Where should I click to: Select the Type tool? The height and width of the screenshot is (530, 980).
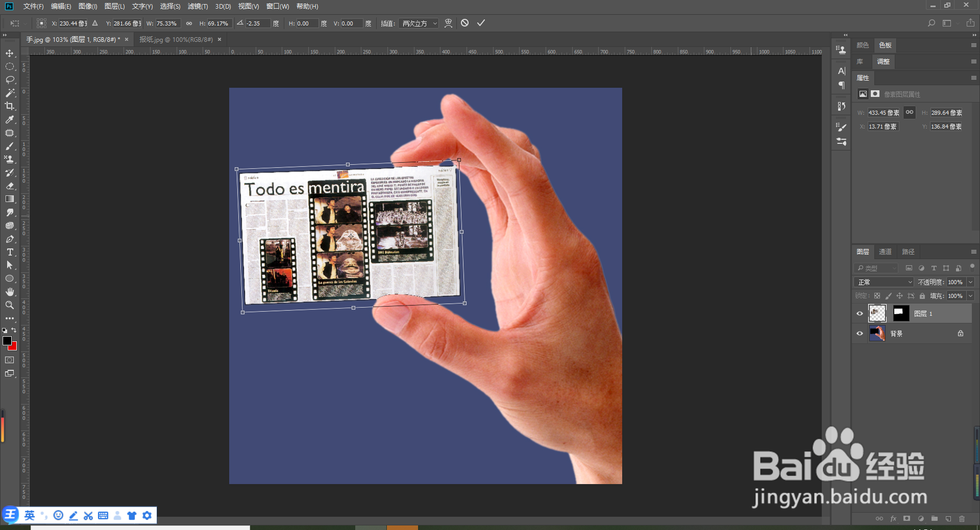pyautogui.click(x=10, y=252)
